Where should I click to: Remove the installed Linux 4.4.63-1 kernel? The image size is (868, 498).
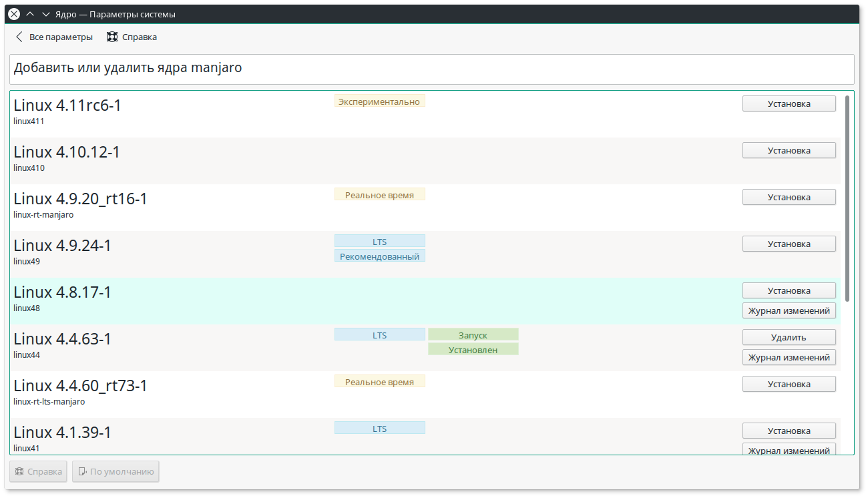[x=789, y=337]
